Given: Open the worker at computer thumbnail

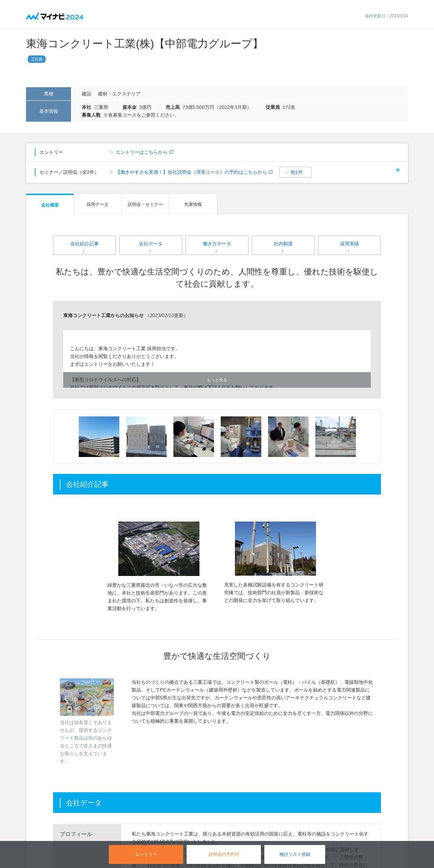Looking at the screenshot, I should (194, 437).
